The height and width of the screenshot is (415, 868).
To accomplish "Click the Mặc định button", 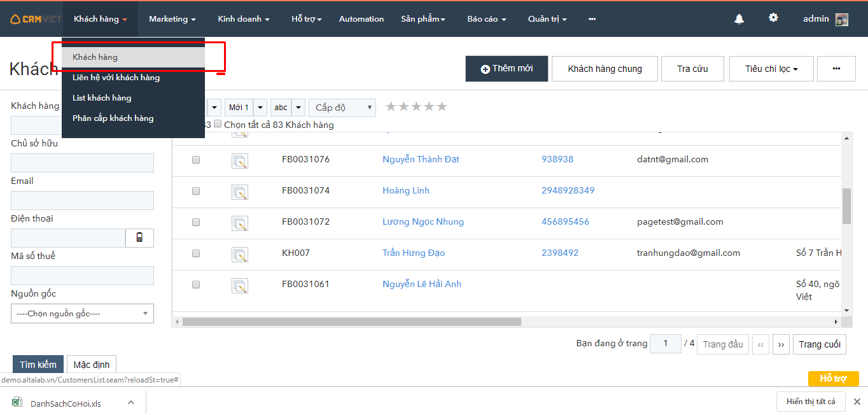I will click(92, 365).
